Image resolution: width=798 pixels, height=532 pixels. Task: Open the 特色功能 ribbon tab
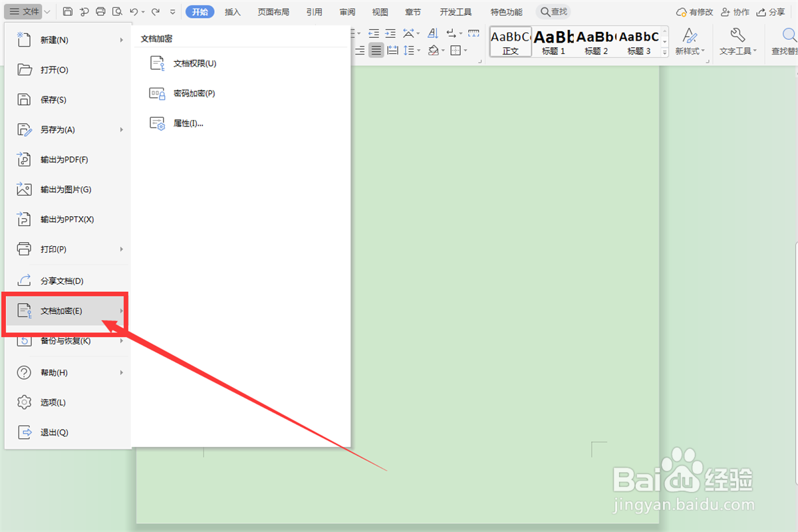(x=506, y=12)
